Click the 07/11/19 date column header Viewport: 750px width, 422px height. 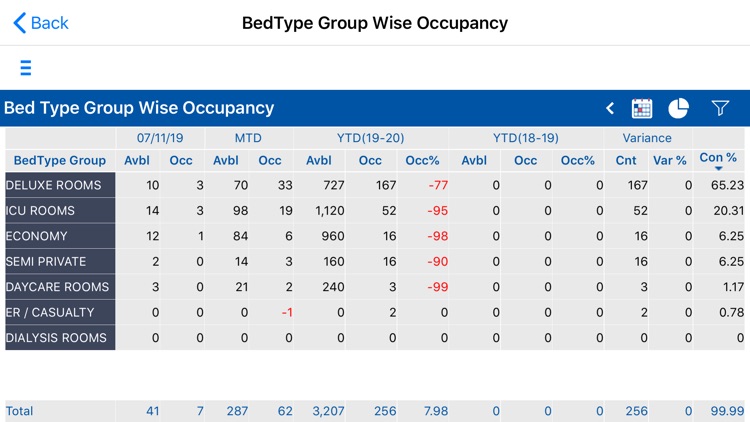click(x=159, y=138)
